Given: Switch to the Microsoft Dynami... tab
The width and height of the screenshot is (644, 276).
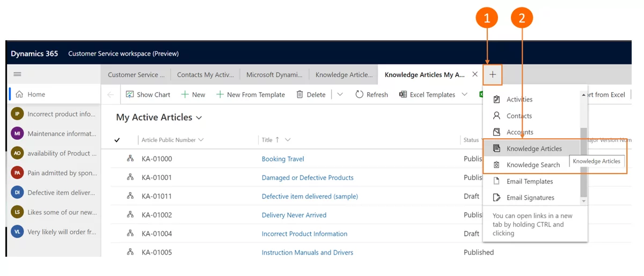Looking at the screenshot, I should 274,74.
